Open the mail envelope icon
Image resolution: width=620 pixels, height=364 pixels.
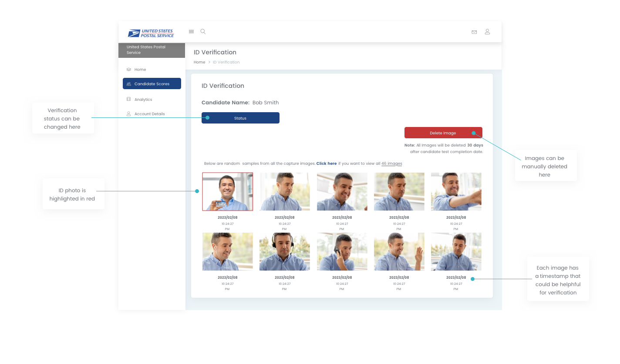(474, 32)
